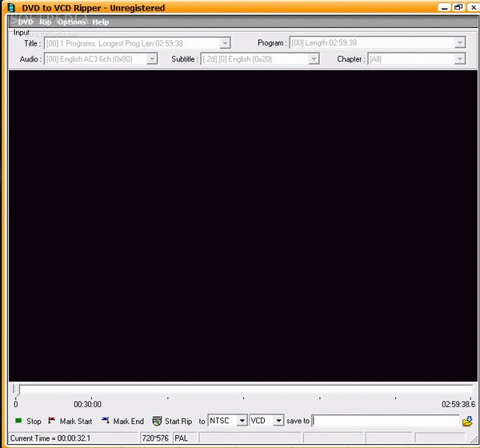Minimize the DVD to VCD Ripper window
The width and height of the screenshot is (480, 448).
point(444,7)
